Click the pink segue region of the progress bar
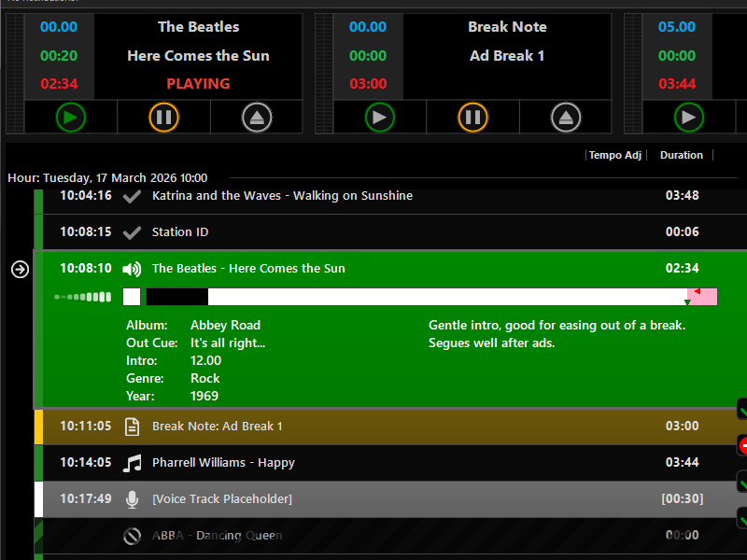 coord(702,297)
